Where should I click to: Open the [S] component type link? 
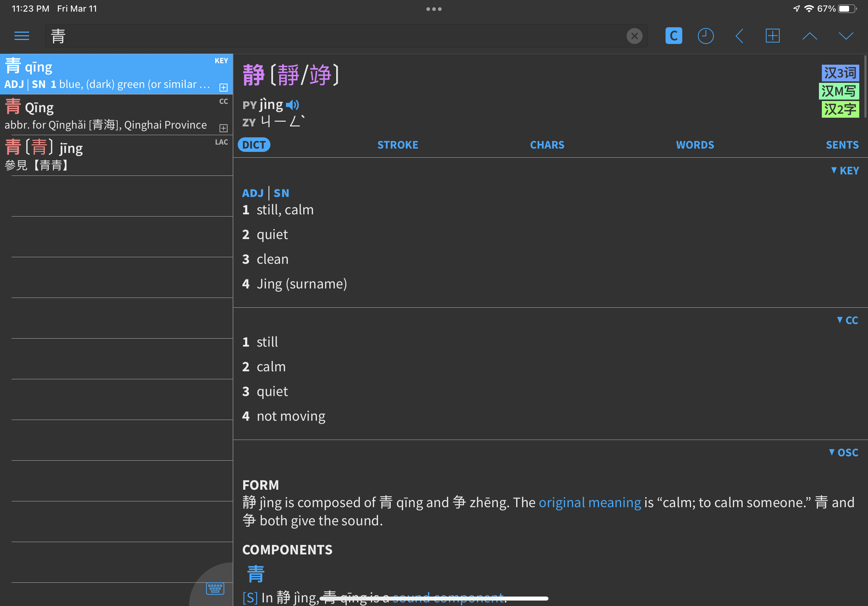click(x=250, y=597)
